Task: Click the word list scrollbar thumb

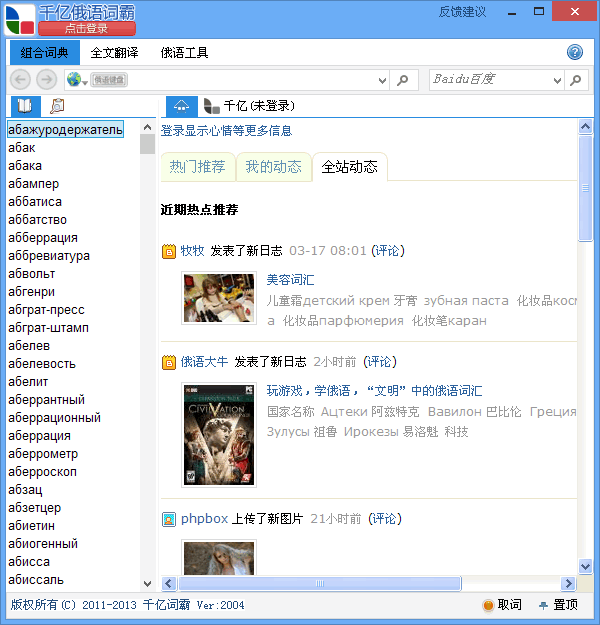Action: 148,144
